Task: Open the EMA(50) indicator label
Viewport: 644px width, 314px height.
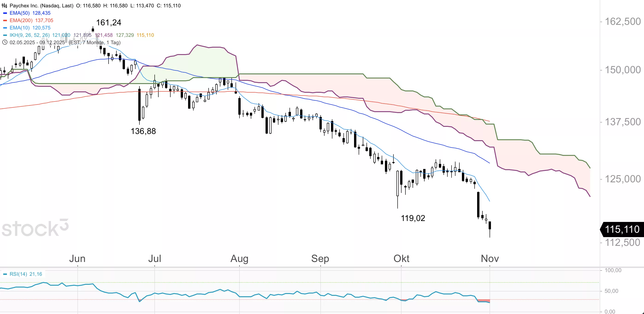Action: click(x=20, y=13)
